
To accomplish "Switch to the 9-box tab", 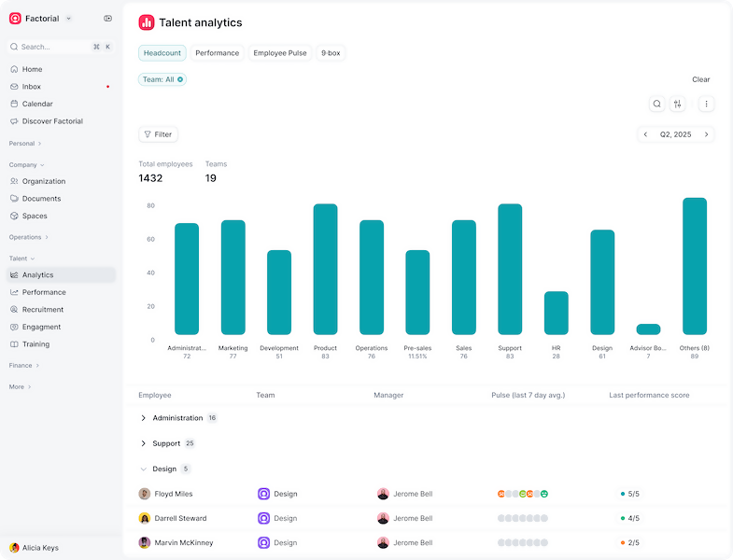I will coord(331,53).
